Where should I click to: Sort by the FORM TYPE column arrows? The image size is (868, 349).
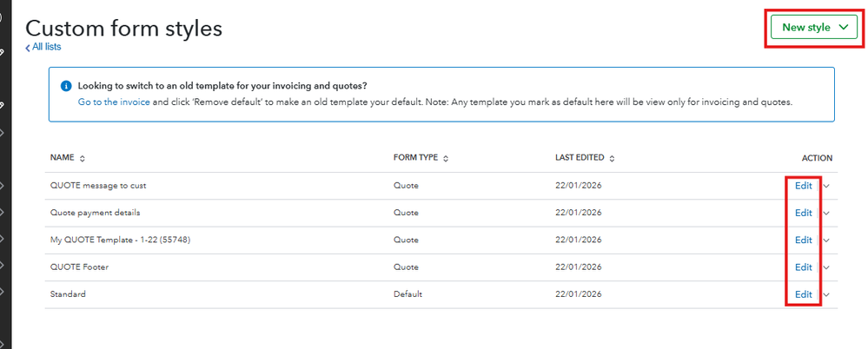tap(447, 159)
